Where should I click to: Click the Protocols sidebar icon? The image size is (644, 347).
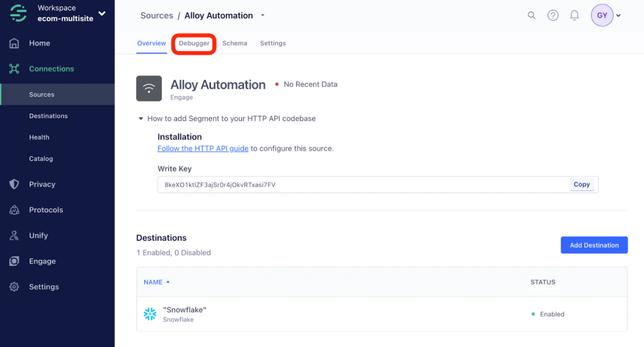click(14, 210)
